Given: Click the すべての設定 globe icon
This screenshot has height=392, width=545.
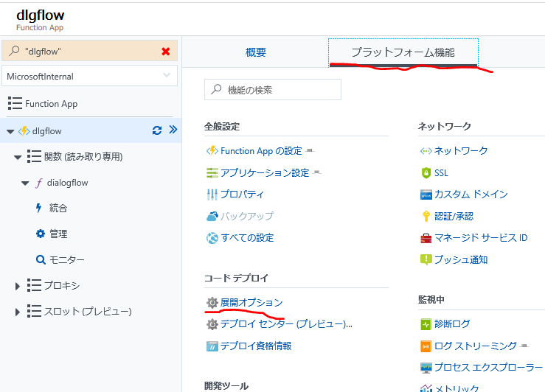Looking at the screenshot, I should [212, 238].
